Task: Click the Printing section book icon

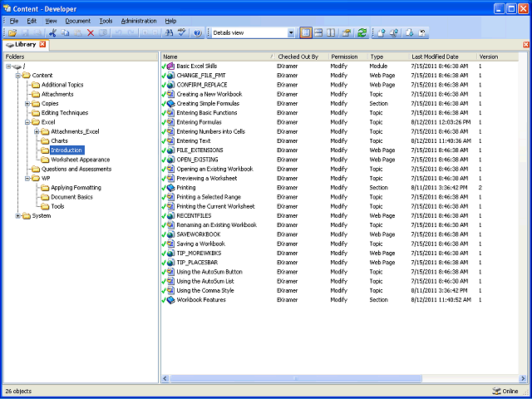Action: coord(171,188)
